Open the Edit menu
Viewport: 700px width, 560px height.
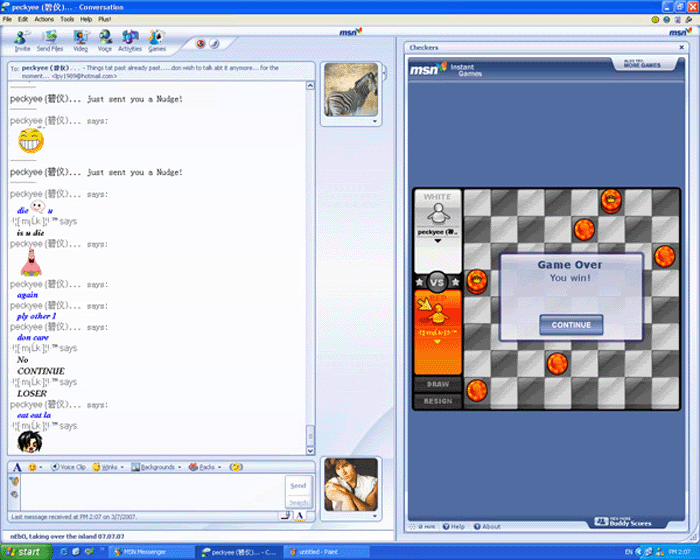pos(23,19)
